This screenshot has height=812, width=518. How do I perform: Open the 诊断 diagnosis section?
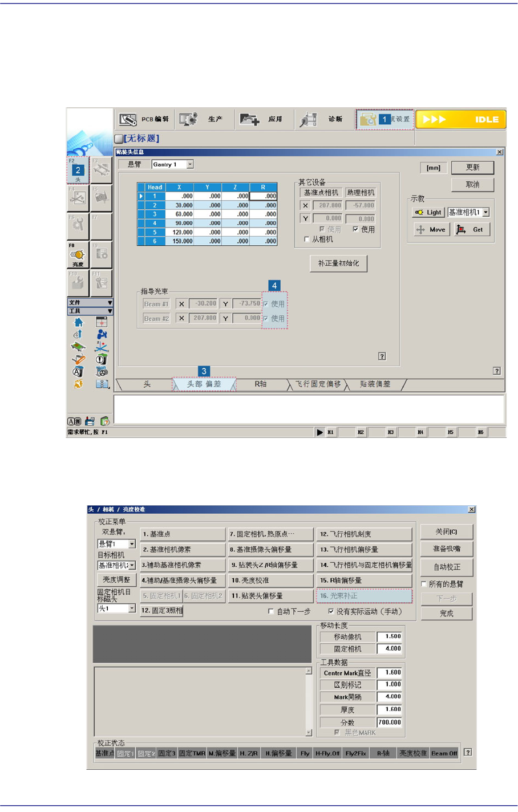click(x=323, y=119)
